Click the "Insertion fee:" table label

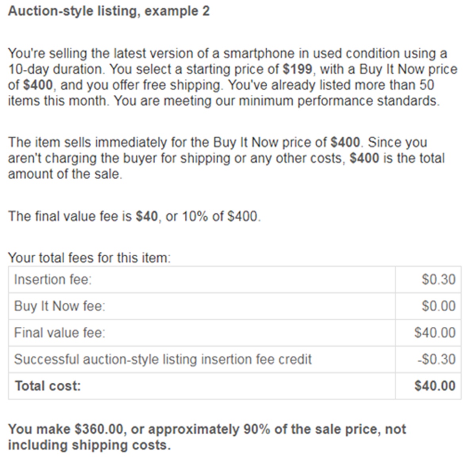point(53,280)
